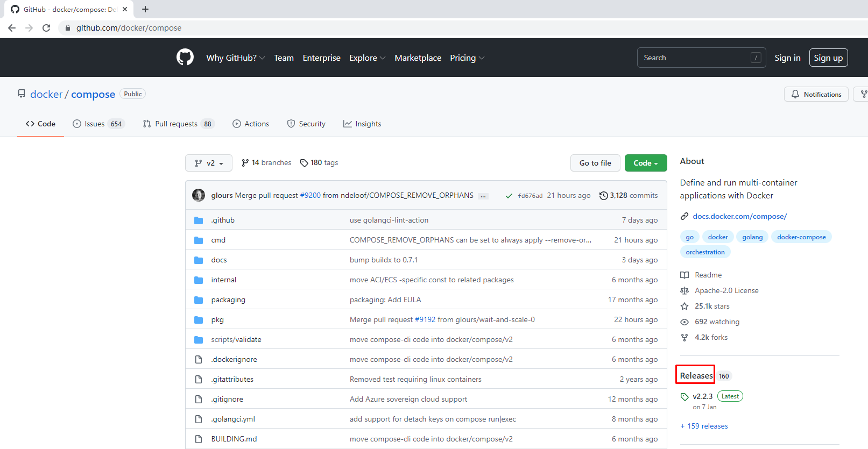Image resolution: width=868 pixels, height=449 pixels.
Task: Open the v2 branch selector dropdown
Action: click(209, 163)
